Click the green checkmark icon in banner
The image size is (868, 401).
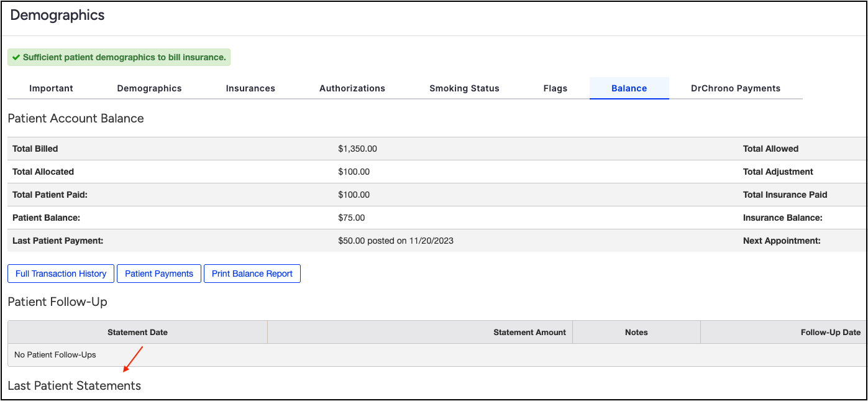(16, 57)
